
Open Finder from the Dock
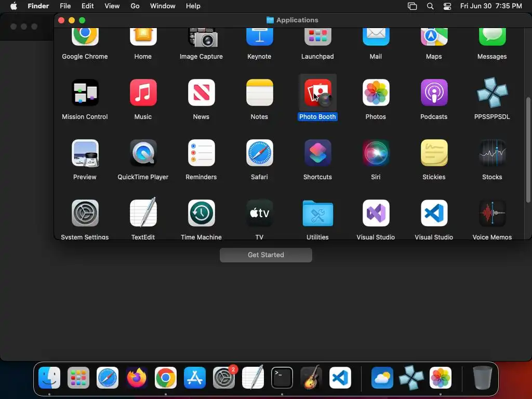[x=49, y=378]
